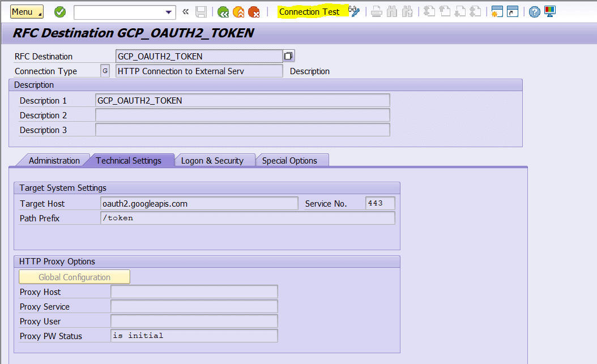Open a new session with the new-session icon

click(496, 11)
